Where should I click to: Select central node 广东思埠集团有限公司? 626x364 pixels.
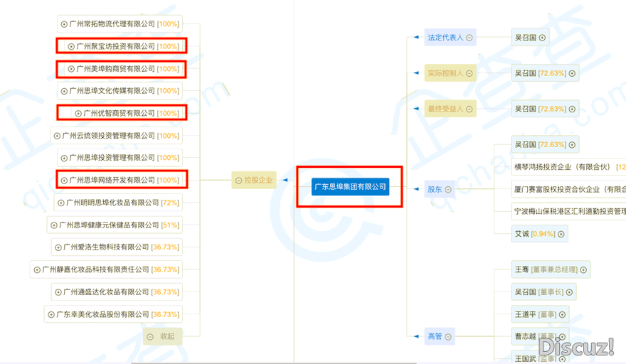(350, 187)
